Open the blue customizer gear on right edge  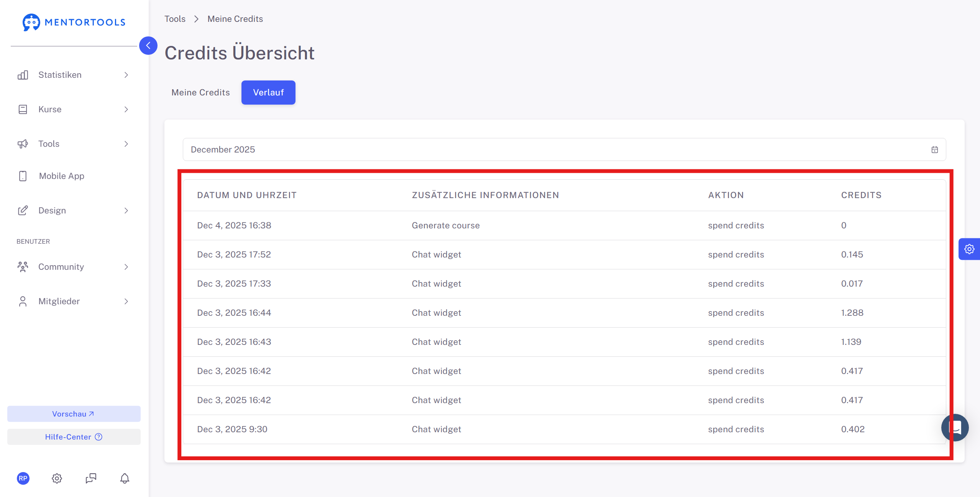(969, 249)
